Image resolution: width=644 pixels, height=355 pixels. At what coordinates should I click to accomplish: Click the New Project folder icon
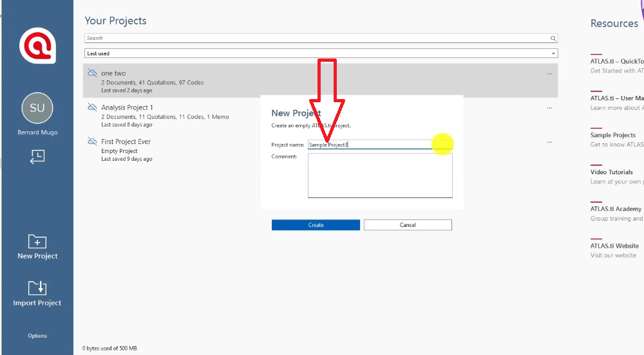37,242
